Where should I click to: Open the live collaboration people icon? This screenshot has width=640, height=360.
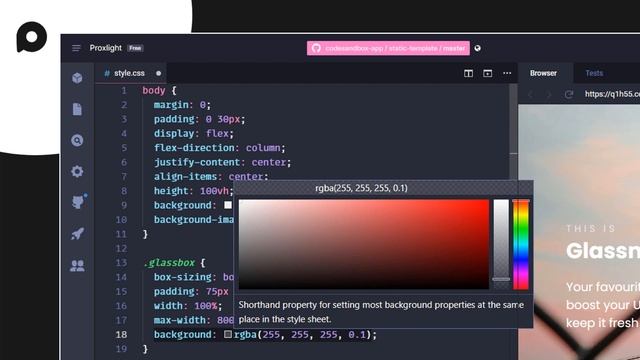tap(77, 266)
